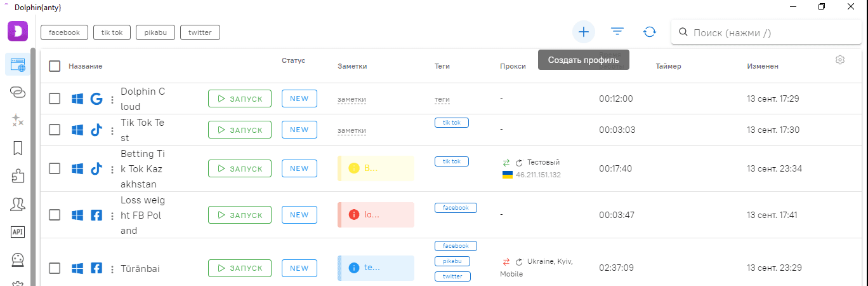The height and width of the screenshot is (286, 868).
Task: Check the Betting Tik Tok Kazakhstan checkbox
Action: pos(55,168)
